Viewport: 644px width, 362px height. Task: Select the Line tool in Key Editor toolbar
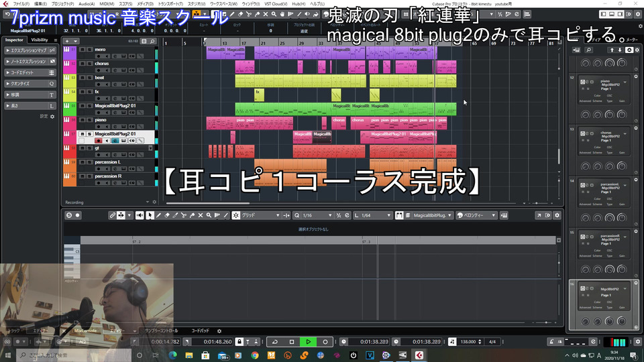pos(226,215)
